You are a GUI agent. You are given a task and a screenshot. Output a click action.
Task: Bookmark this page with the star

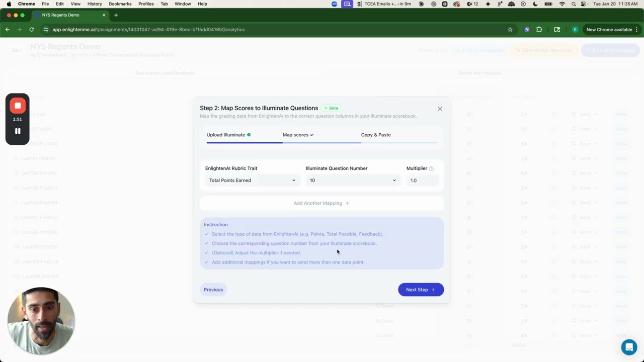click(x=510, y=30)
